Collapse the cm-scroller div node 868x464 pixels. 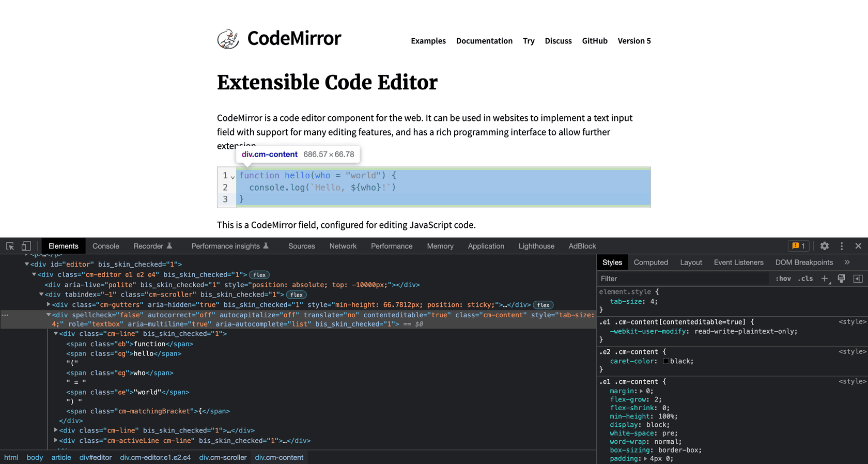(41, 295)
